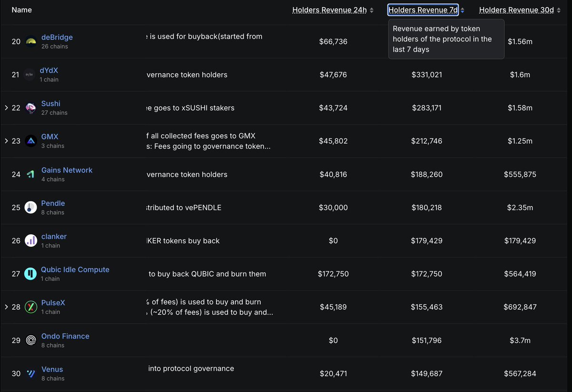
Task: Expand the Sushi row chevron
Action: (6, 108)
